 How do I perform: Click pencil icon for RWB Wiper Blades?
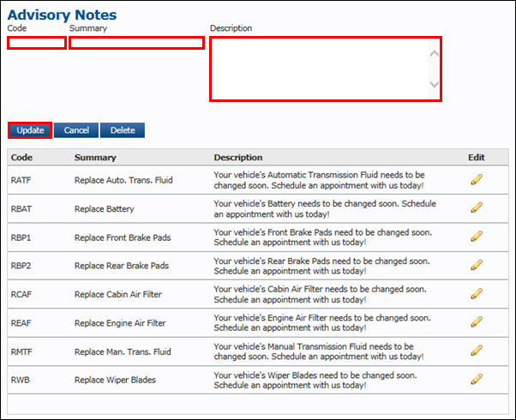[x=477, y=379]
